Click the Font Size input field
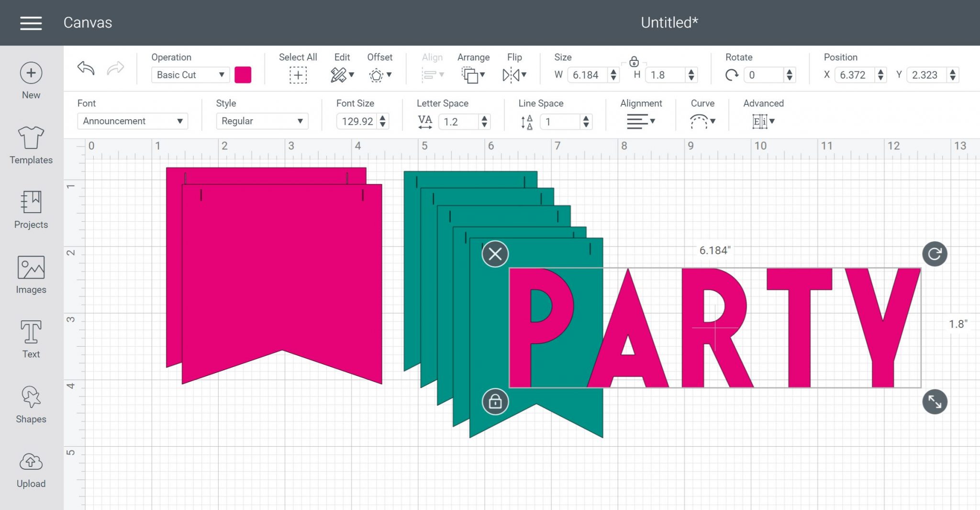980x510 pixels. click(x=357, y=121)
